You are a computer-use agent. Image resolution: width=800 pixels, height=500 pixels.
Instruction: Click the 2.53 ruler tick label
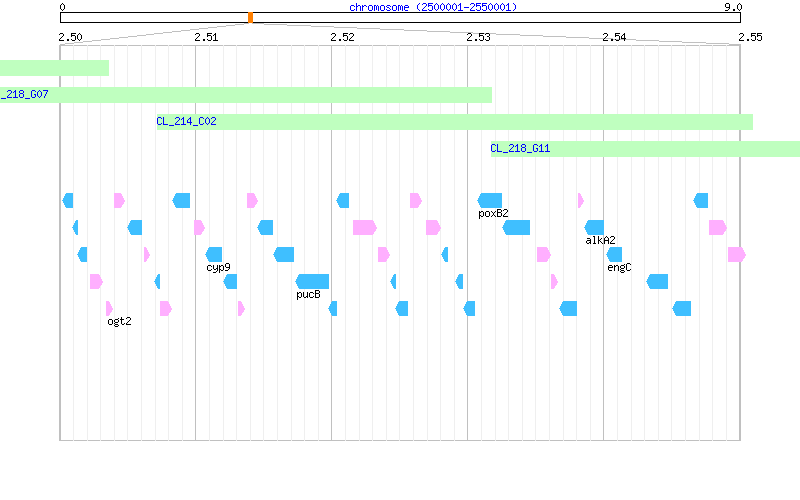point(478,37)
